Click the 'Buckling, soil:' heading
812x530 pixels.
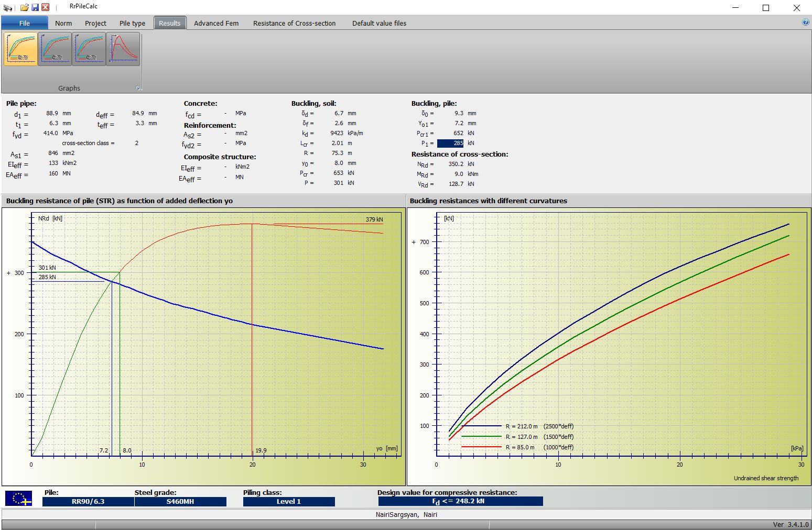tap(314, 104)
